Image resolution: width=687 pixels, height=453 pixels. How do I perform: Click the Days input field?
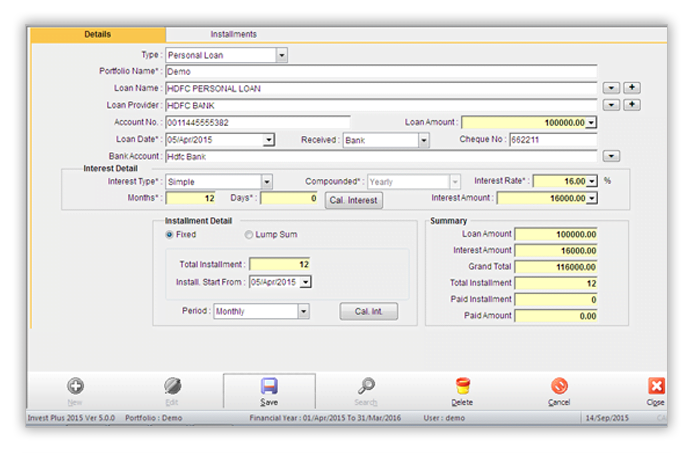click(289, 198)
